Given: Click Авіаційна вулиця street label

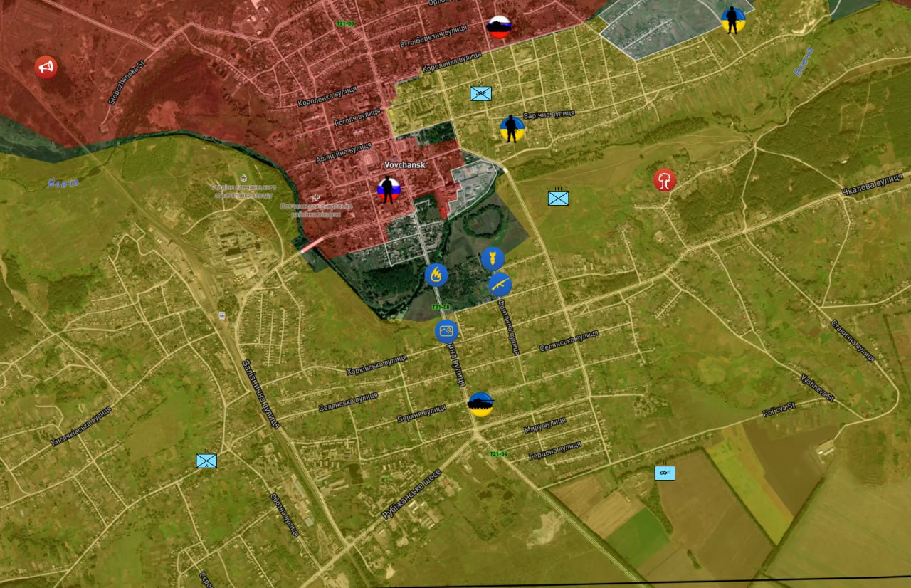Looking at the screenshot, I should pos(344,154).
